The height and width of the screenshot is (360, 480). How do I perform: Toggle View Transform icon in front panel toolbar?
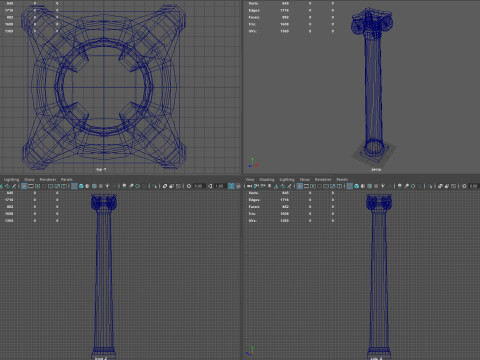[x=231, y=186]
